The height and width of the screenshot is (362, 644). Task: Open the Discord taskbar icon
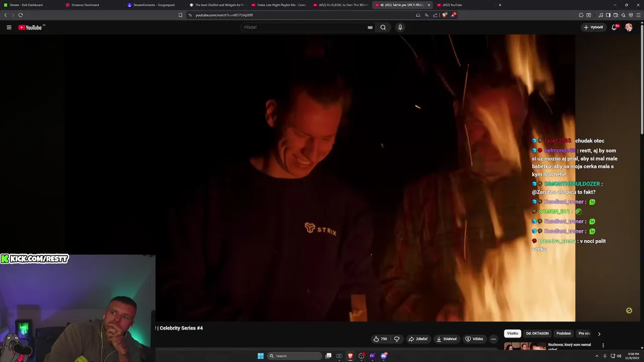coord(383,356)
